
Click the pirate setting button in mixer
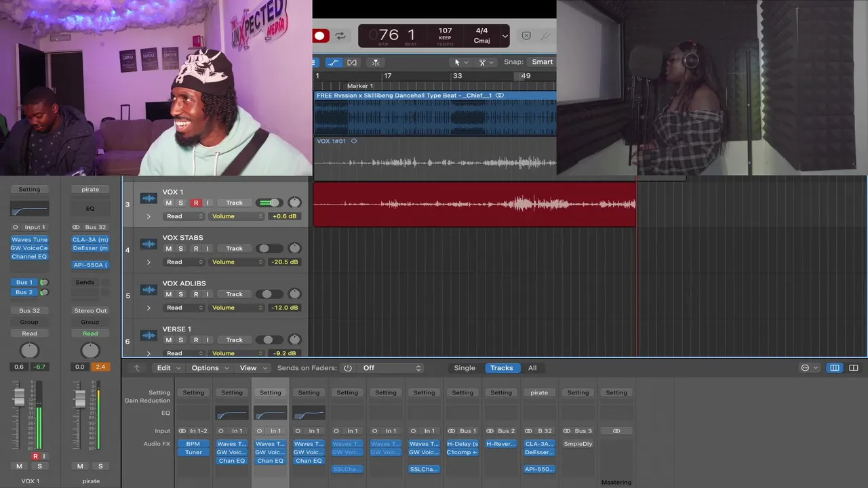click(539, 392)
